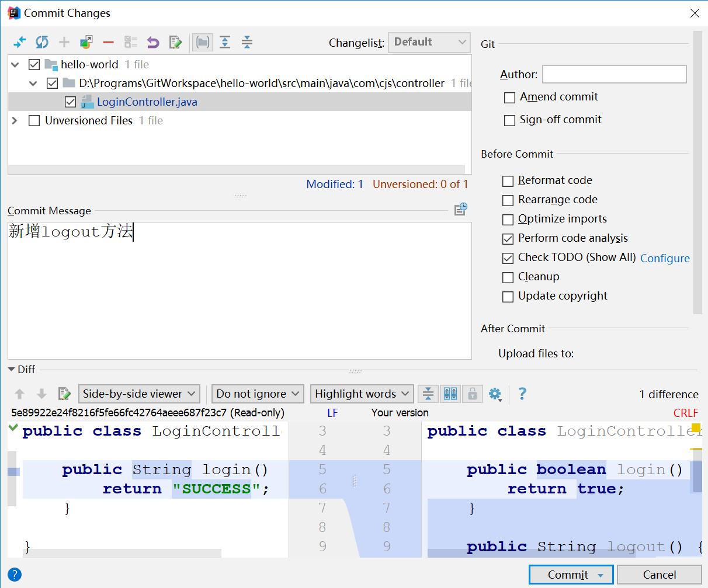The image size is (708, 588).
Task: Enable Reformat code before commit
Action: point(508,181)
